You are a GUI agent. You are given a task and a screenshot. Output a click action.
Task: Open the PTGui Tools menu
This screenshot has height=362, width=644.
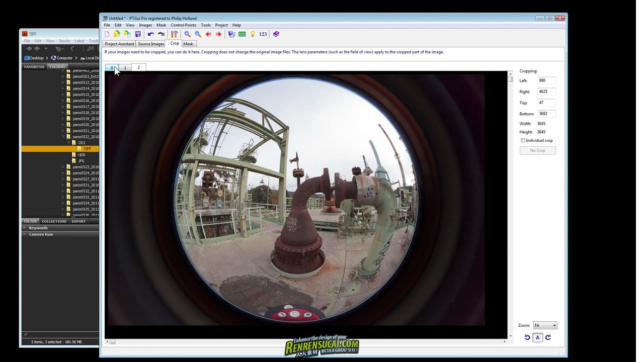pyautogui.click(x=206, y=25)
